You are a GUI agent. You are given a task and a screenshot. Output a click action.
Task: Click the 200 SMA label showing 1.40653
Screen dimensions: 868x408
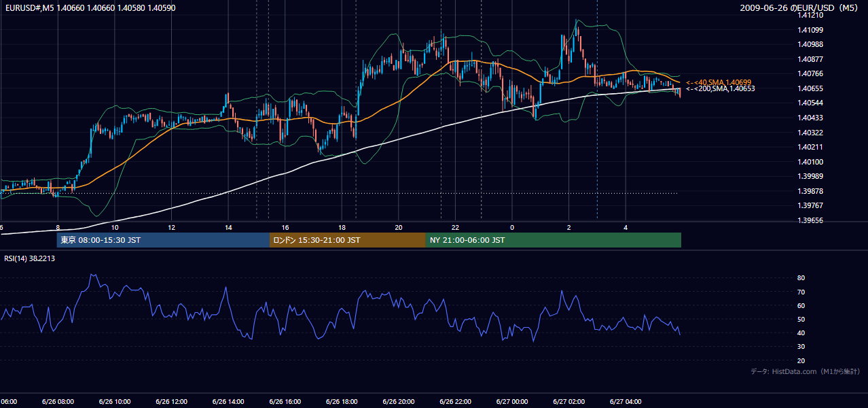coord(720,88)
